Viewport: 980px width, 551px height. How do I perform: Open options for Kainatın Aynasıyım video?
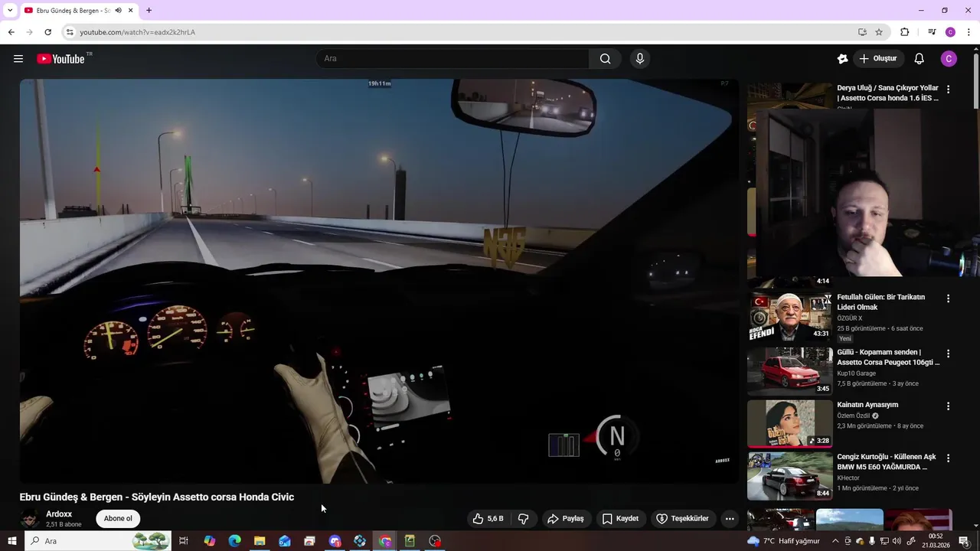tap(948, 406)
